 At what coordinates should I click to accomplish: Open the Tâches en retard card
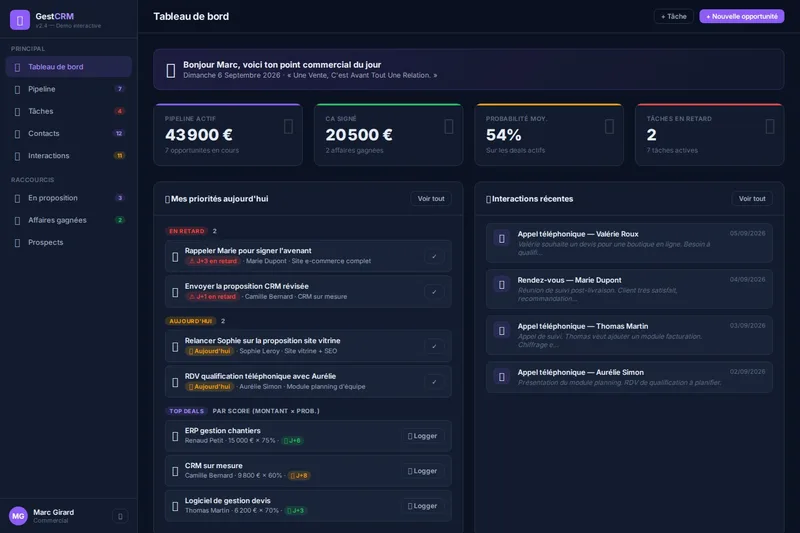tap(710, 135)
